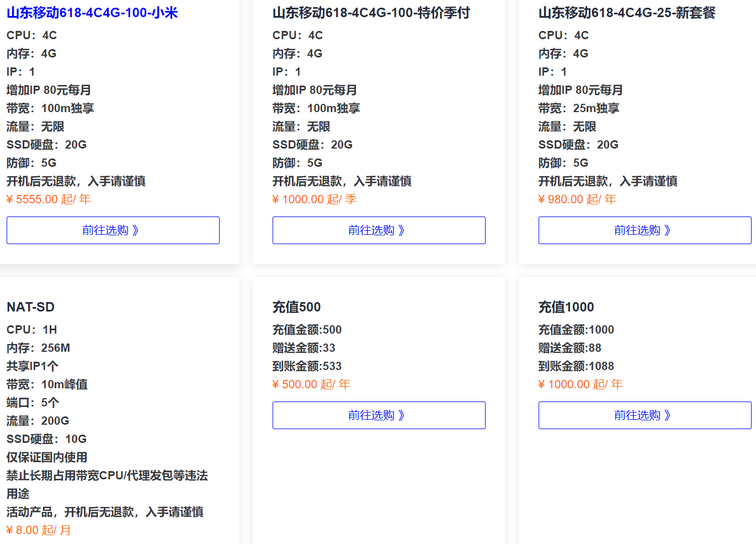Click the 充值1000 card title

pos(566,307)
